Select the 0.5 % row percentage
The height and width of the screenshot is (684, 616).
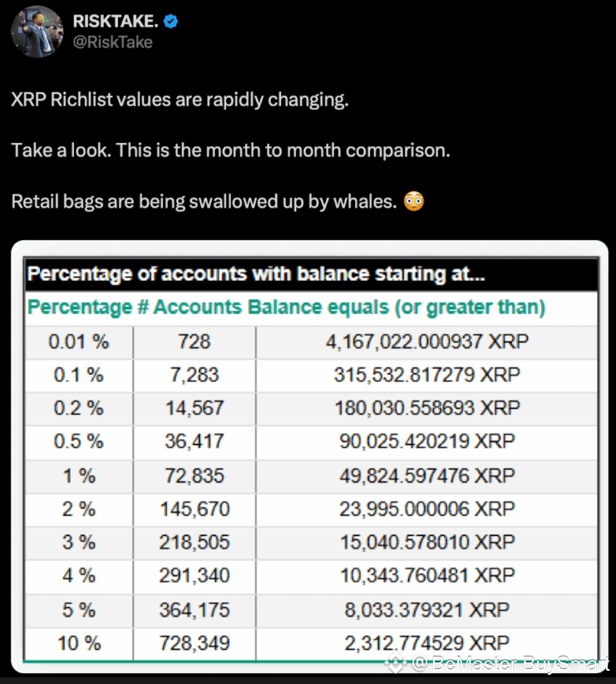[79, 442]
